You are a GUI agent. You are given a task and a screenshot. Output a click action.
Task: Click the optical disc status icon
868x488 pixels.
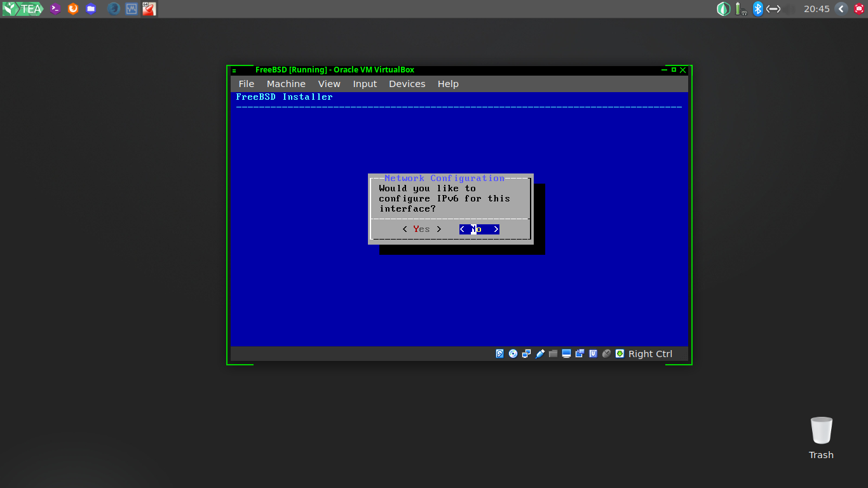513,354
